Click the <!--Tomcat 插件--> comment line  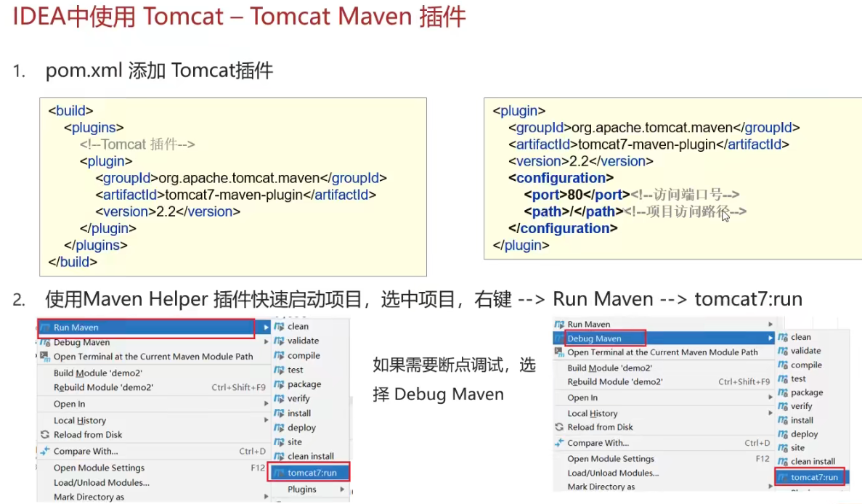coord(137,144)
